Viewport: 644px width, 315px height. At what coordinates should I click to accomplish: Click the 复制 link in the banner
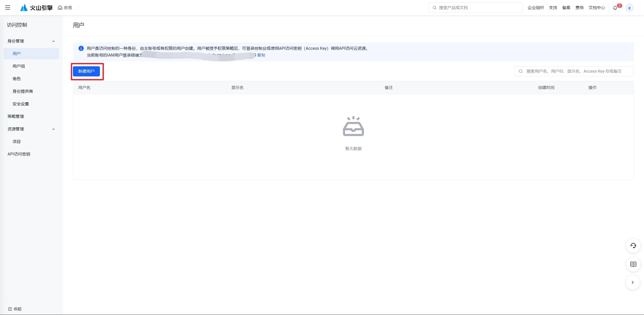tap(261, 55)
